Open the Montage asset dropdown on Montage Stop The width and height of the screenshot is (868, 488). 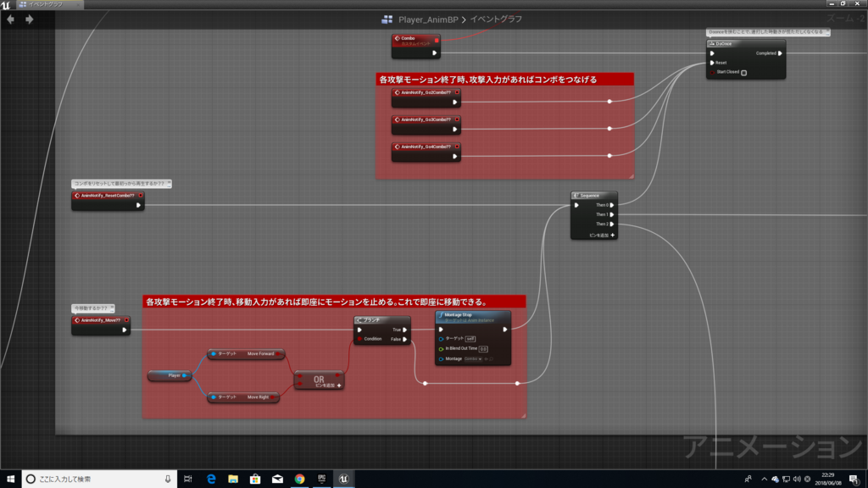(473, 359)
